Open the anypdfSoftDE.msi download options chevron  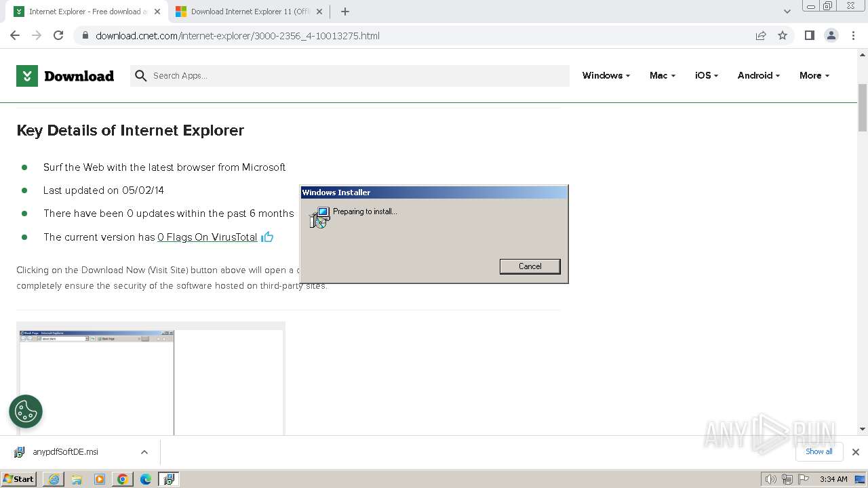144,452
